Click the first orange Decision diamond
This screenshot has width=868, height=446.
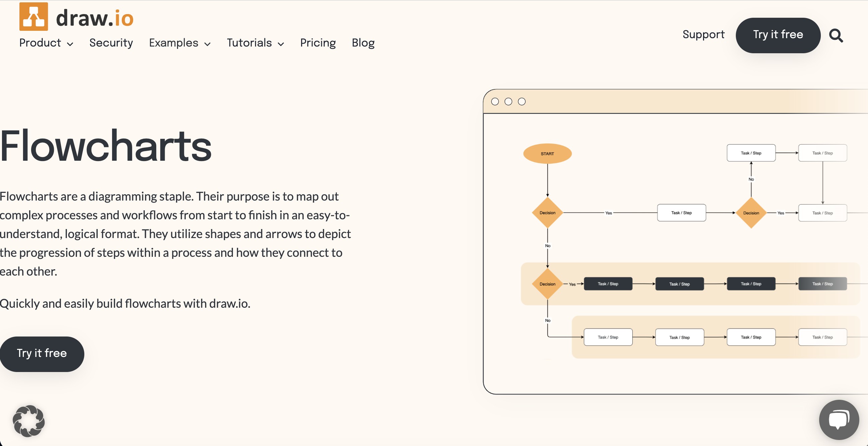pos(547,212)
